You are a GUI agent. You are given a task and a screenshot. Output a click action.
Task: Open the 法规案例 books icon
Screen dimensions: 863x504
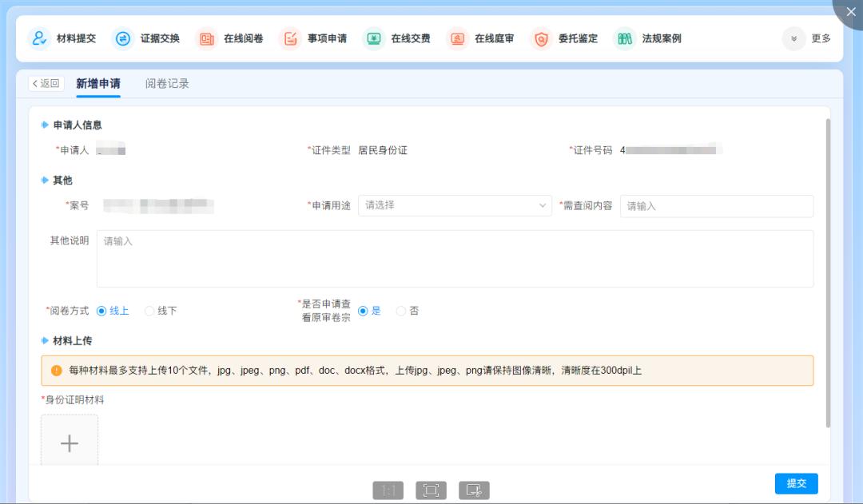coord(625,38)
